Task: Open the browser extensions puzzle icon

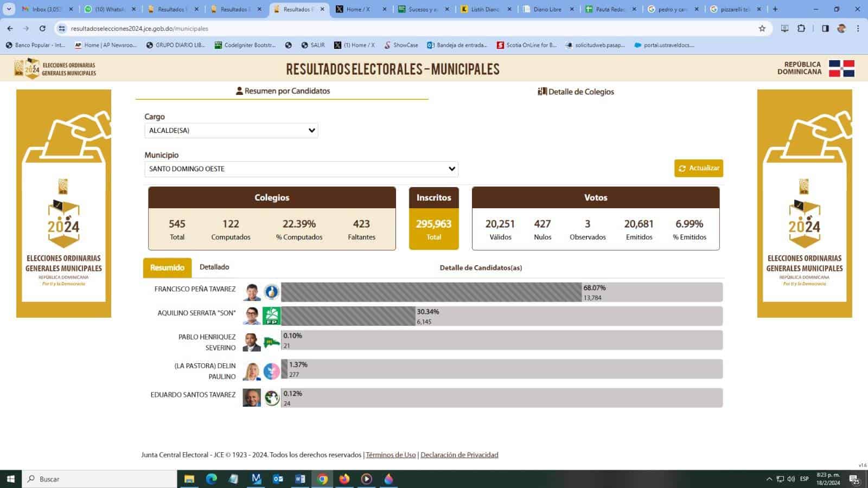Action: [x=801, y=28]
